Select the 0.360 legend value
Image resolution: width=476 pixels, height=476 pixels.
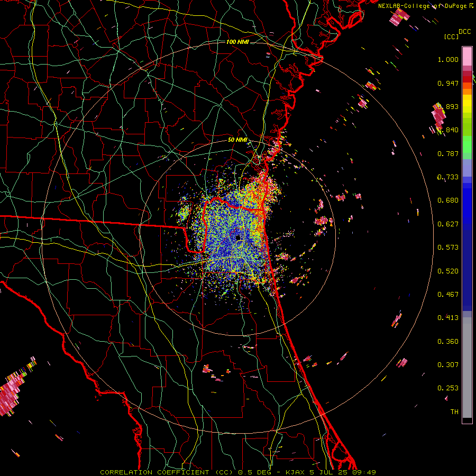(x=448, y=342)
